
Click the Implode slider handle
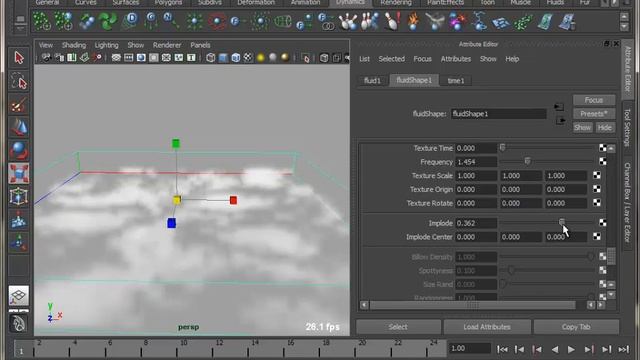point(562,222)
